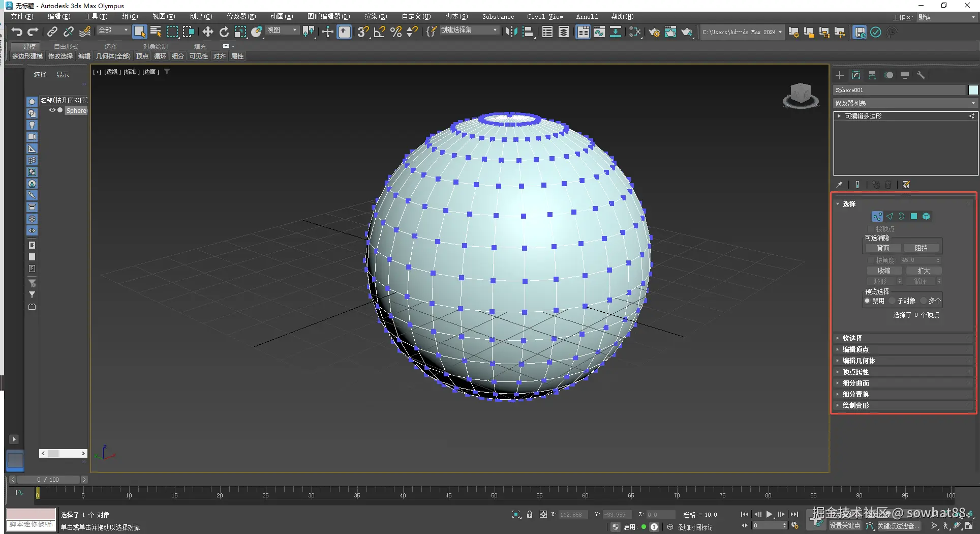Click the Select and Move tool

(x=207, y=32)
